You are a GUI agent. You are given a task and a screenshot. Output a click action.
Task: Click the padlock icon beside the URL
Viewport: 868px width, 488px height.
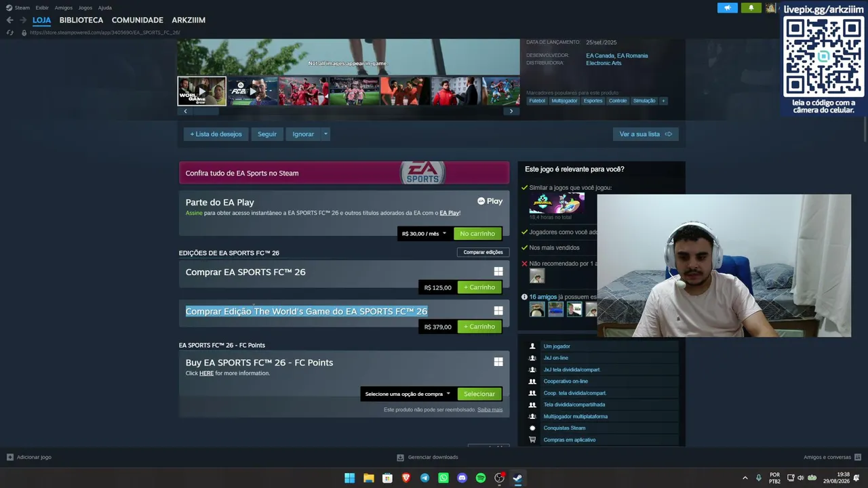[24, 33]
